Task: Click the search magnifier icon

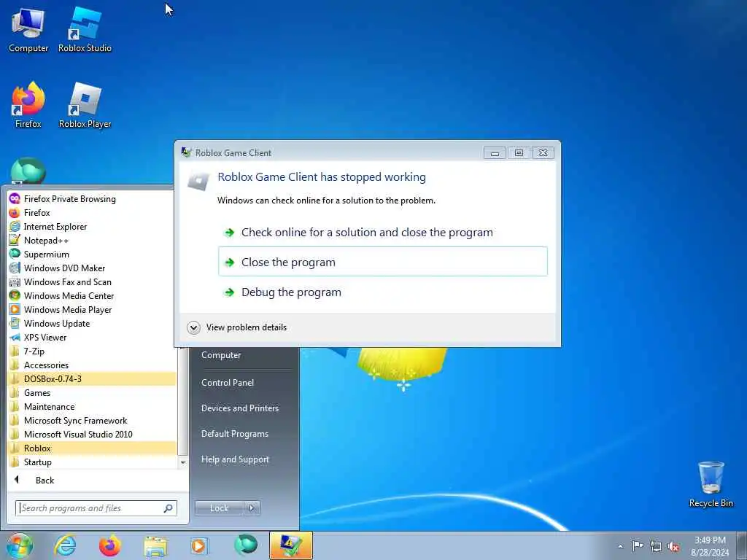Action: 169,508
